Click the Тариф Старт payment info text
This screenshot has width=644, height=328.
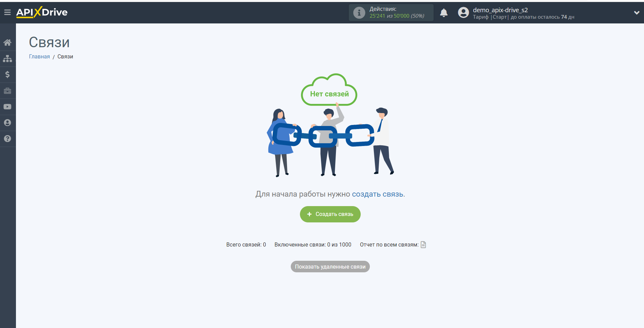pos(524,17)
